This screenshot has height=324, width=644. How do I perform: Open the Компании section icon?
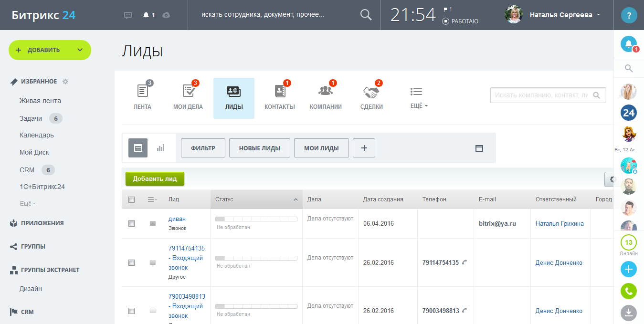pos(326,91)
